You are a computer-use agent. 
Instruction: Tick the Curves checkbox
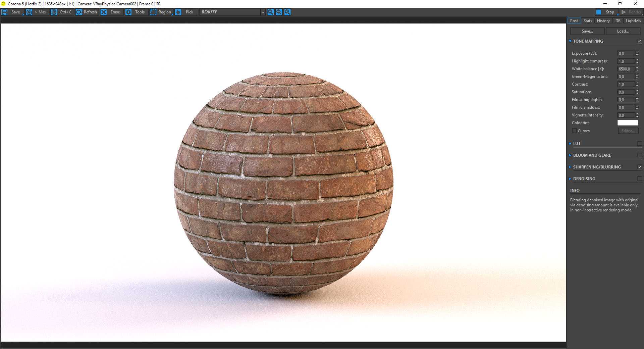pyautogui.click(x=574, y=131)
